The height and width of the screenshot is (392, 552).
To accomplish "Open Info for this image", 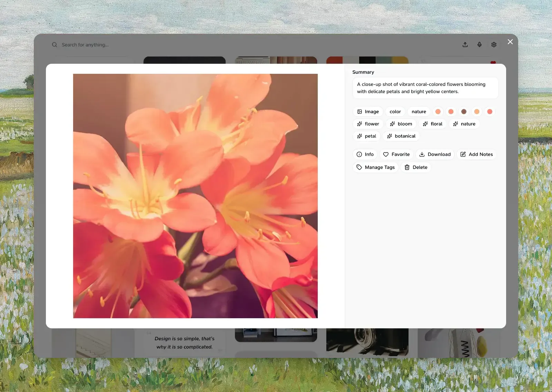I will click(x=365, y=154).
